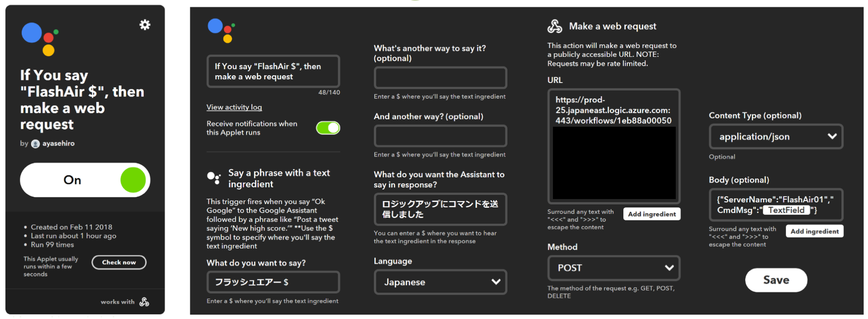Click 'Last run about 1 hour ago' text
The image size is (868, 319).
click(x=73, y=236)
